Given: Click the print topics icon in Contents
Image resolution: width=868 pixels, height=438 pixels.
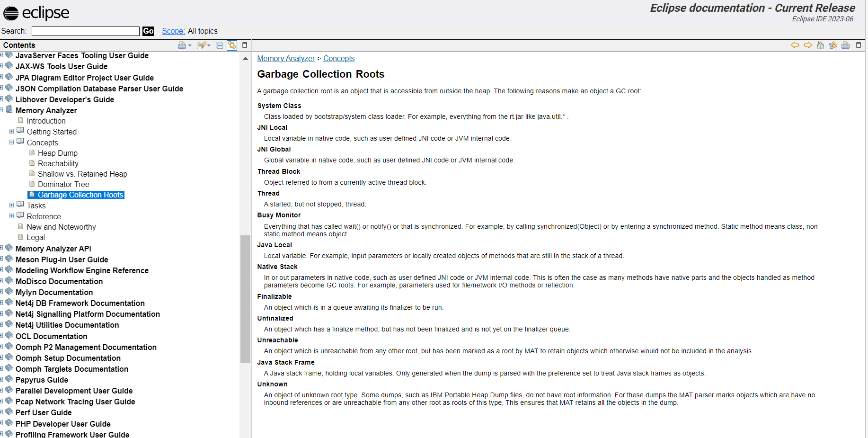Looking at the screenshot, I should pos(182,45).
